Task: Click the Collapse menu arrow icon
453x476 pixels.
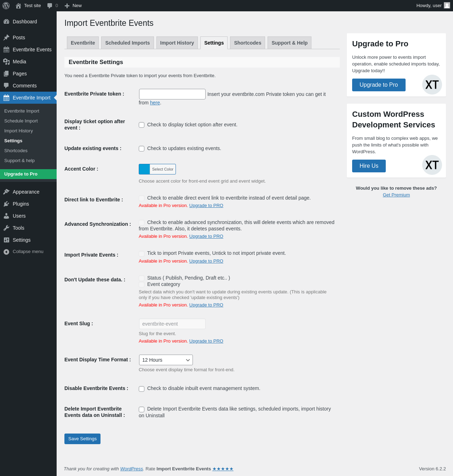Action: (6, 252)
